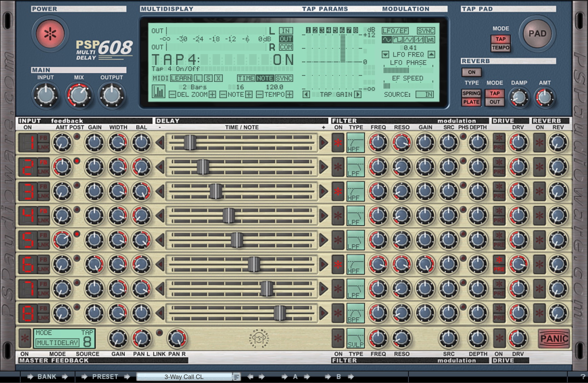Click Tap 8 delay time slider handle
The width and height of the screenshot is (588, 383).
(x=280, y=313)
